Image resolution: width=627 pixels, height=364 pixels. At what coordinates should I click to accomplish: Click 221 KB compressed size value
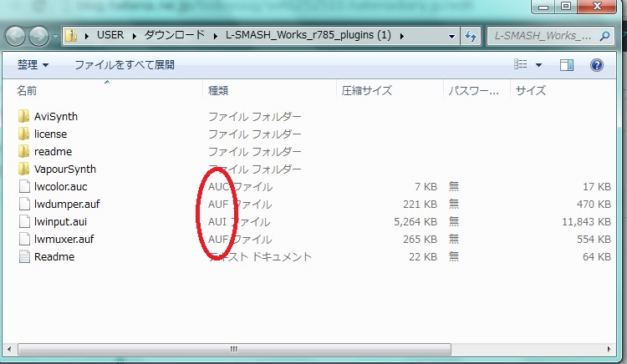pos(420,205)
